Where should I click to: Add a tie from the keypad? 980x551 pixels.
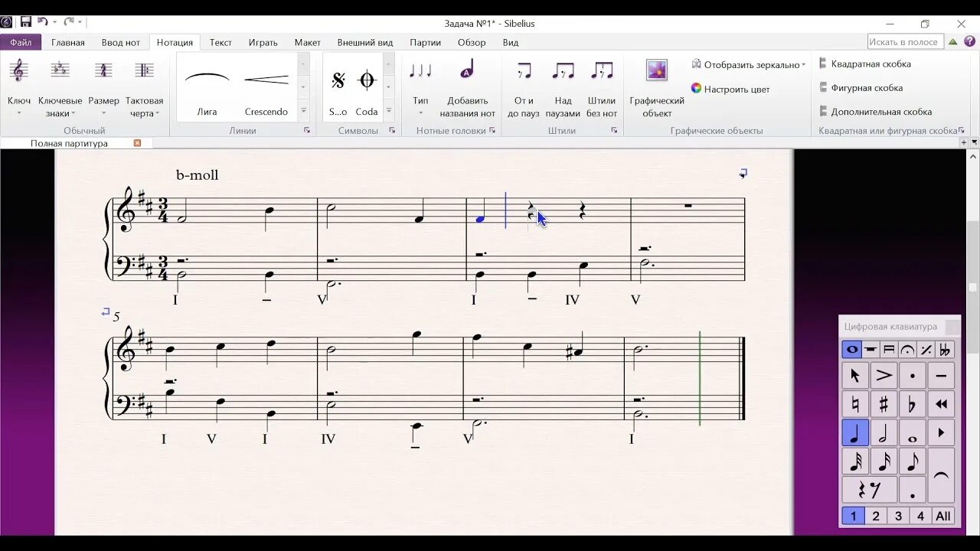click(x=941, y=475)
